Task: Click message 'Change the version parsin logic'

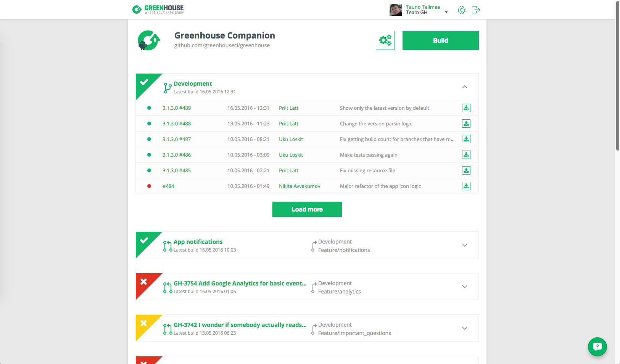Action: coord(376,123)
